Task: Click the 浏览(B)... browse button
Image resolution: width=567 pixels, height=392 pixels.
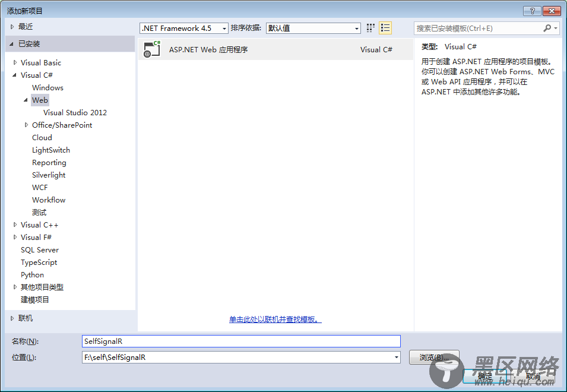Action: click(434, 358)
